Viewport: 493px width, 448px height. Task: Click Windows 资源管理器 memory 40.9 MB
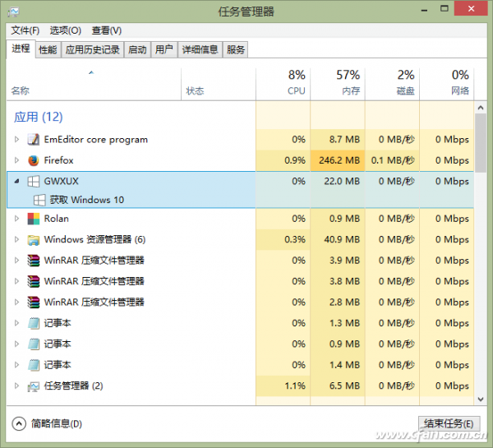coord(342,240)
